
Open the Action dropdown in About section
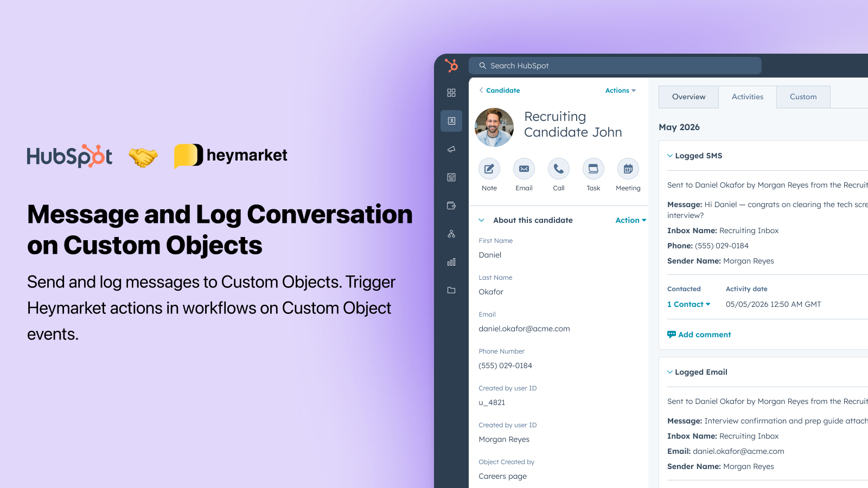point(631,220)
